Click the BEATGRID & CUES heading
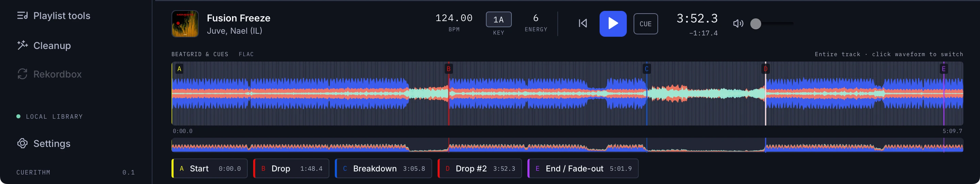Image resolution: width=980 pixels, height=184 pixels. pyautogui.click(x=200, y=54)
